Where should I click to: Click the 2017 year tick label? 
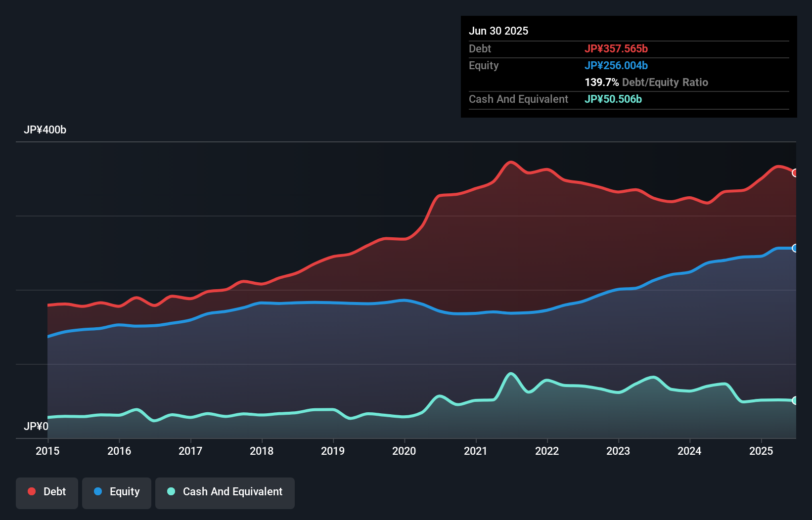point(190,451)
